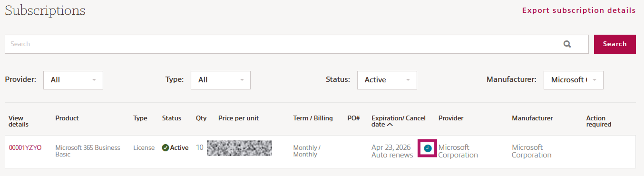Open the Provider dropdown arrow
Viewport: 644px width, 176px height.
coord(94,80)
